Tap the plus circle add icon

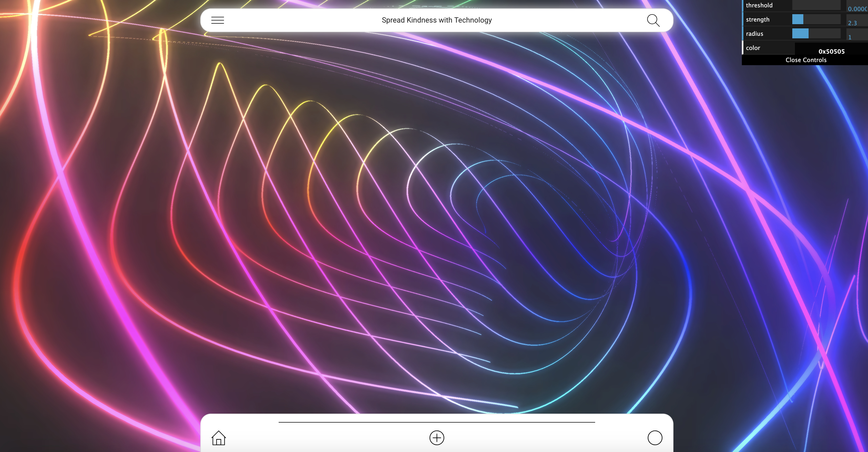[x=437, y=438]
